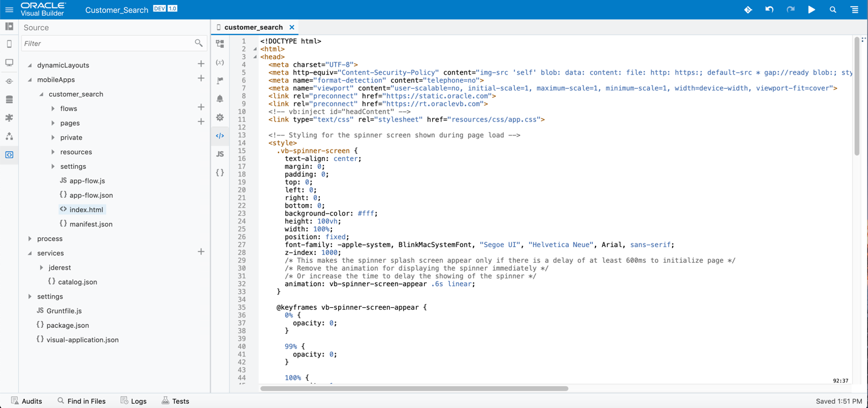Open the Events panel flag icon
This screenshot has height=408, width=868.
click(x=219, y=80)
